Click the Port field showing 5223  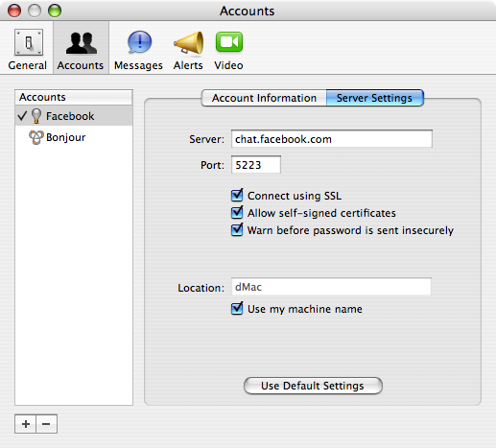click(x=256, y=165)
